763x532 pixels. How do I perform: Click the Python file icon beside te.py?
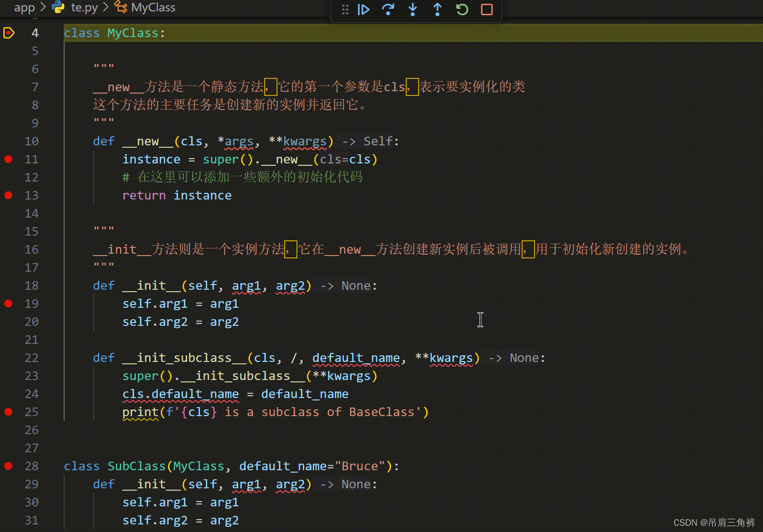point(58,7)
